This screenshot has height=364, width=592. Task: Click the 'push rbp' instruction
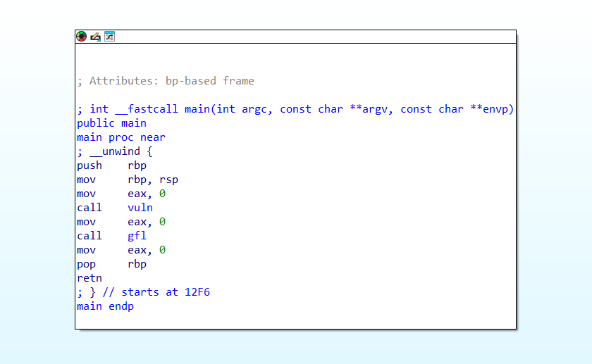tap(112, 165)
